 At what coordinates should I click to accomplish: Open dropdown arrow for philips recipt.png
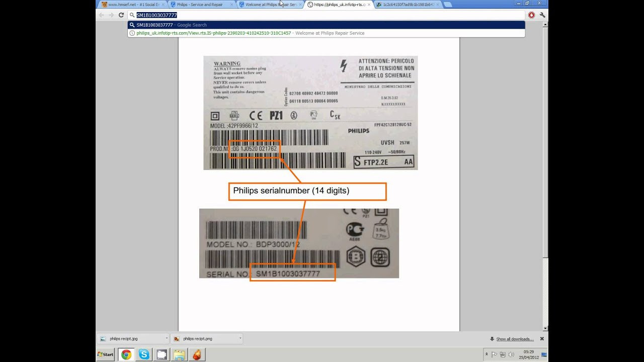pos(240,339)
